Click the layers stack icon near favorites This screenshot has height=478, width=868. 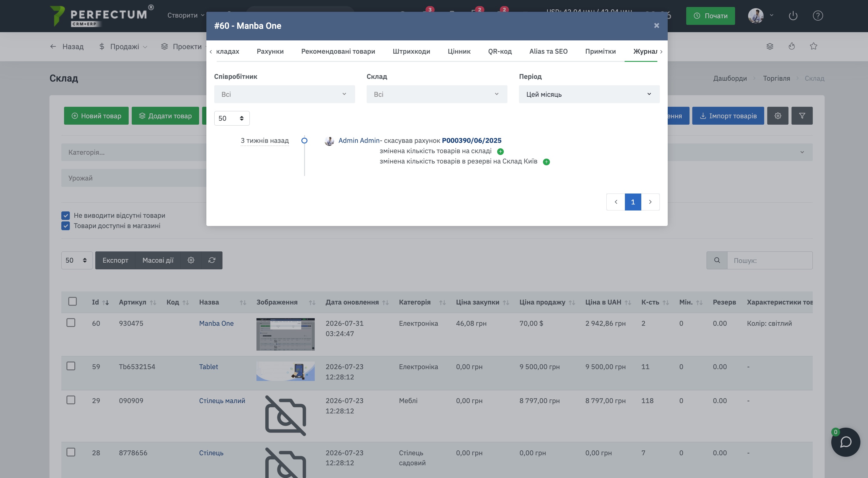770,46
